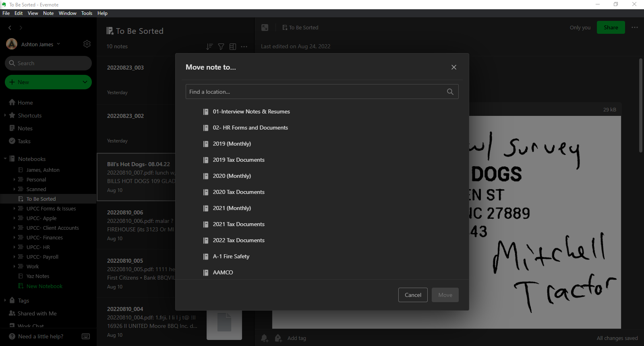The height and width of the screenshot is (346, 644).
Task: Expand the UPCC- Payroll notebook stack
Action: click(x=14, y=257)
